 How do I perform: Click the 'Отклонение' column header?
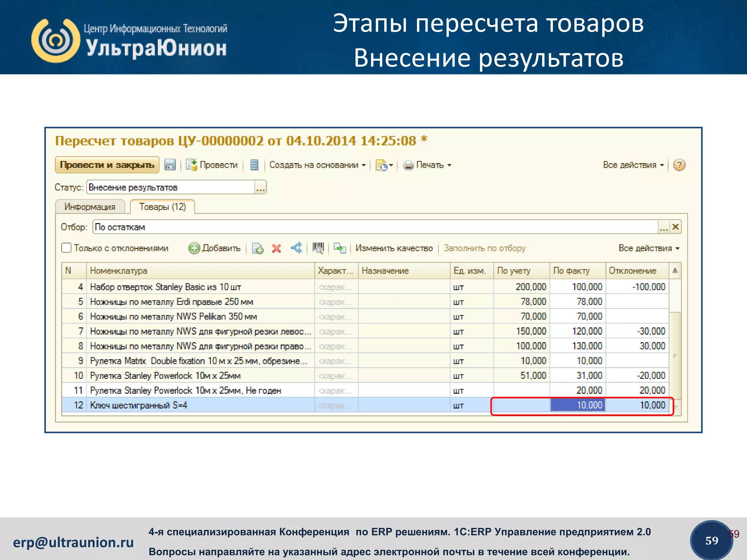[637, 271]
